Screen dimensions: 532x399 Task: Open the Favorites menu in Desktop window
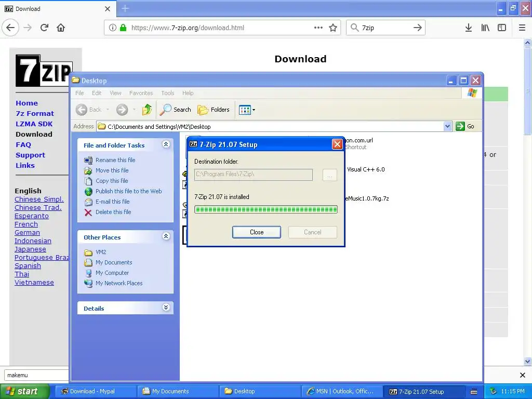pyautogui.click(x=141, y=93)
